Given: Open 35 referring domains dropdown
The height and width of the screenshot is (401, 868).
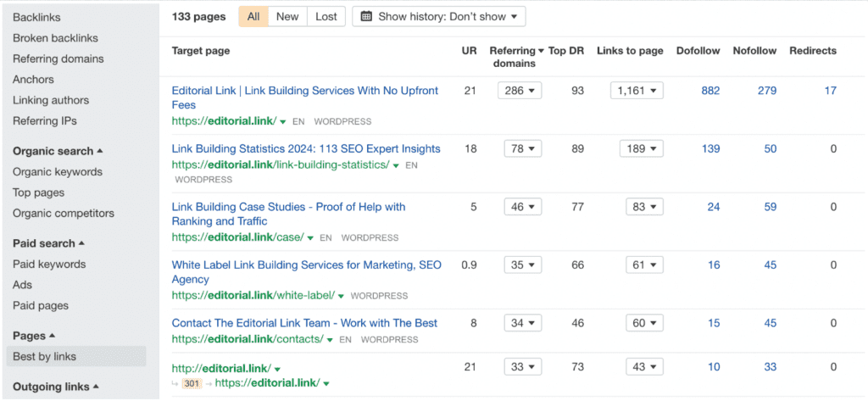Looking at the screenshot, I should (522, 265).
